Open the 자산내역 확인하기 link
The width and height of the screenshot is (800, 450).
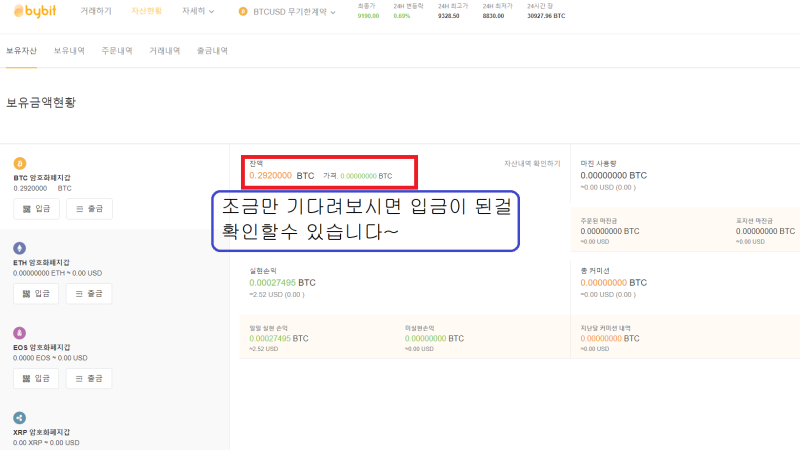point(532,163)
